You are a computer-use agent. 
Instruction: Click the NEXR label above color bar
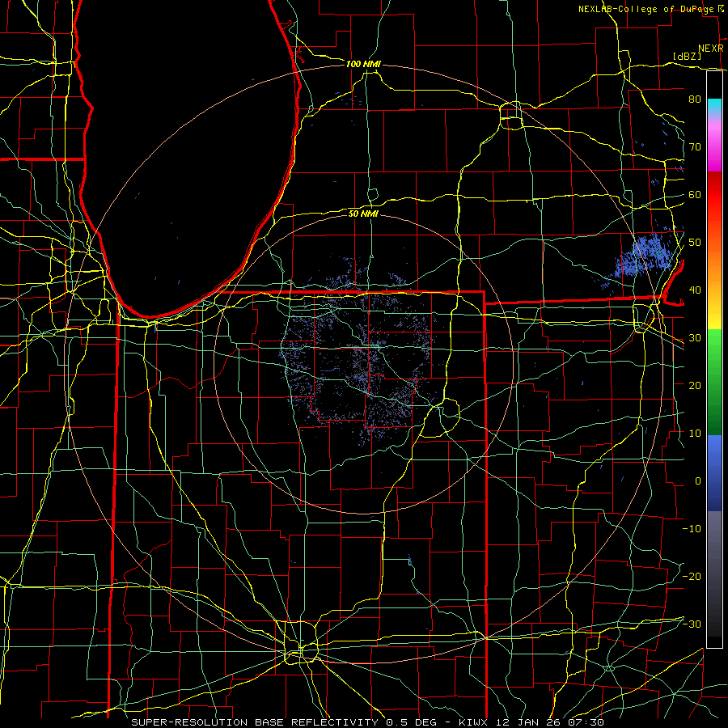(711, 49)
